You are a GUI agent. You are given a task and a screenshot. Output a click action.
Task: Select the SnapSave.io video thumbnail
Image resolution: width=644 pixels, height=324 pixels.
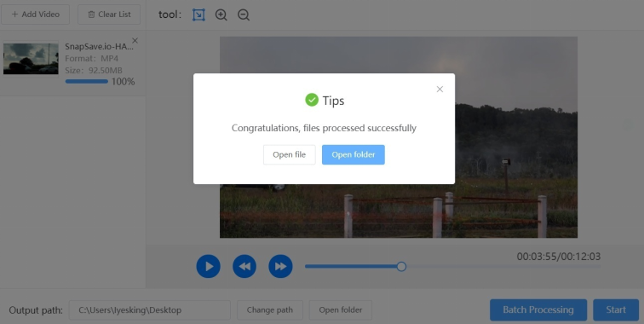[x=31, y=59]
